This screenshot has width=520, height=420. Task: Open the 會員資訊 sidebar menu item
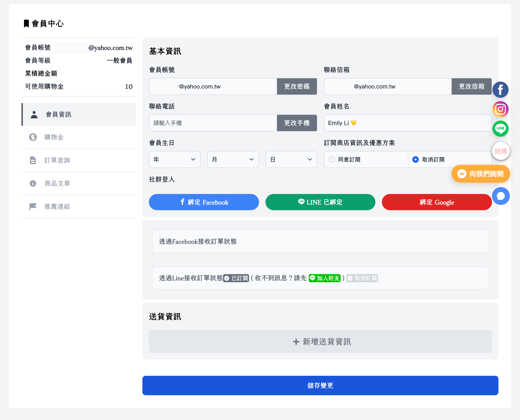(79, 114)
